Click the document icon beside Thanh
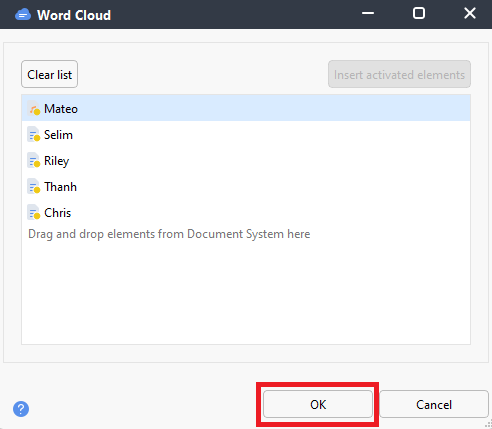492x429 pixels. [x=34, y=187]
